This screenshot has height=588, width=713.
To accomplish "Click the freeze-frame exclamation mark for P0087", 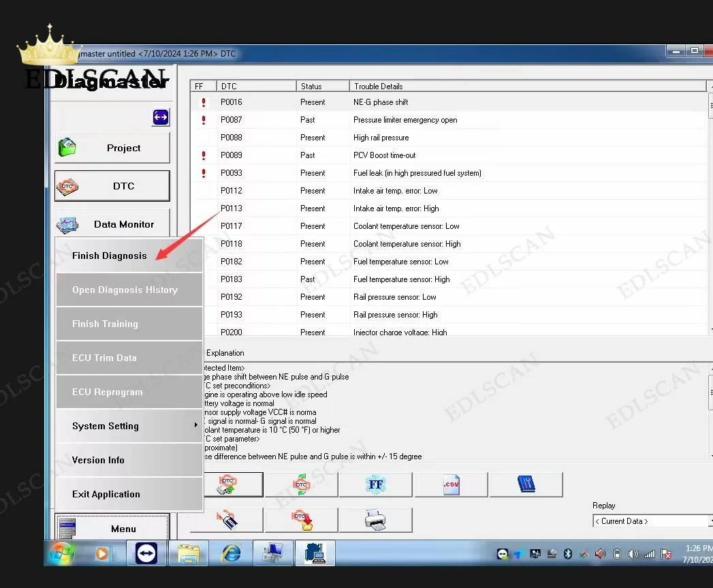I will (x=203, y=120).
